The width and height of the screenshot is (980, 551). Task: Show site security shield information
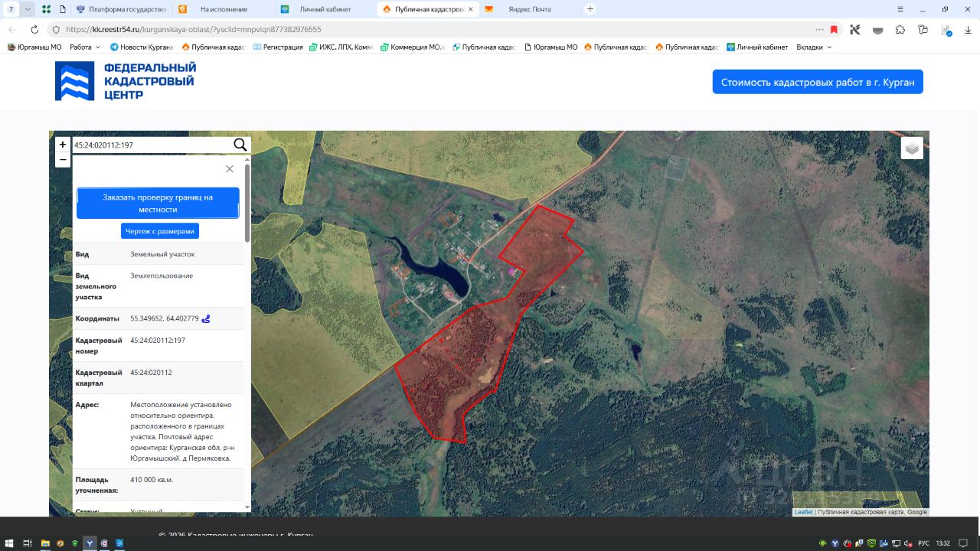(x=55, y=29)
